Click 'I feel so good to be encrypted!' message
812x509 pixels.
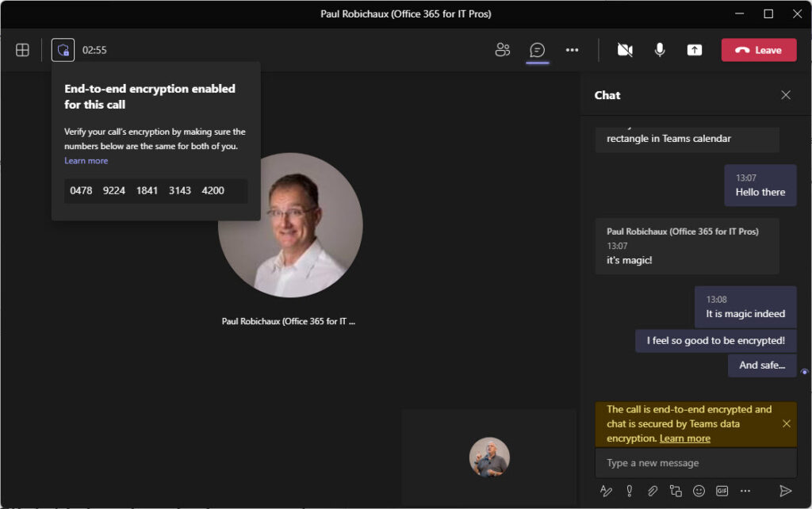coord(716,341)
